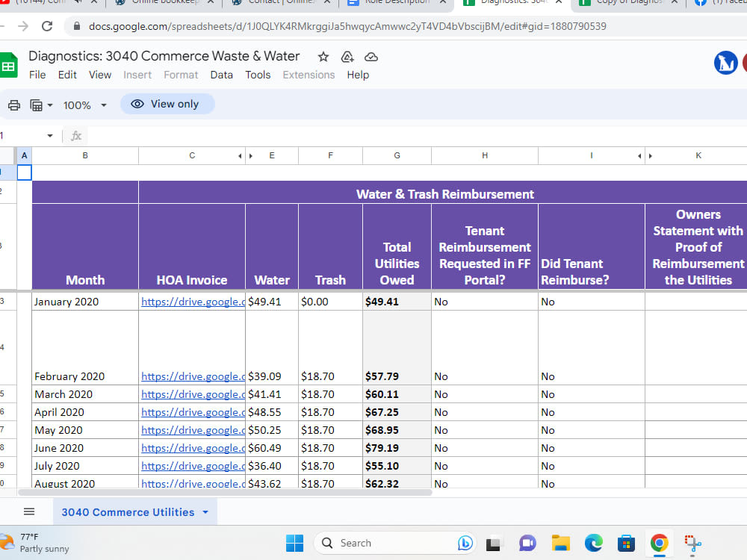Click the horizontal scrollbar below the sheet
Image resolution: width=747 pixels, height=560 pixels.
[225, 492]
